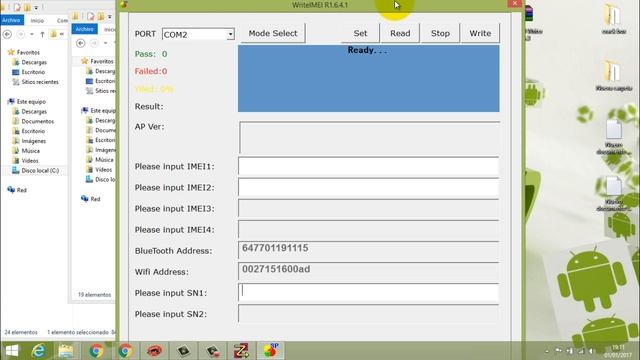Open the SP flash tool taskbar icon

pyautogui.click(x=270, y=351)
